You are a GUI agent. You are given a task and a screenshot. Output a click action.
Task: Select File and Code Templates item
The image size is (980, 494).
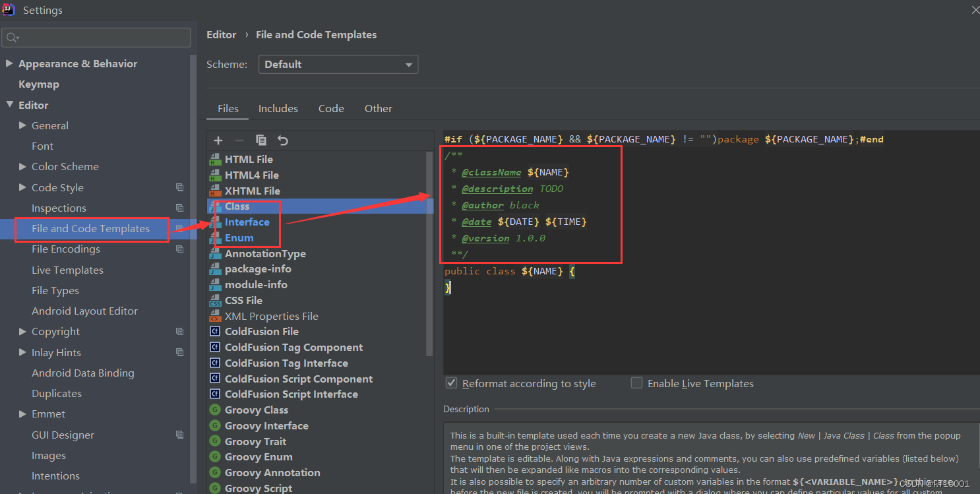[x=90, y=229]
